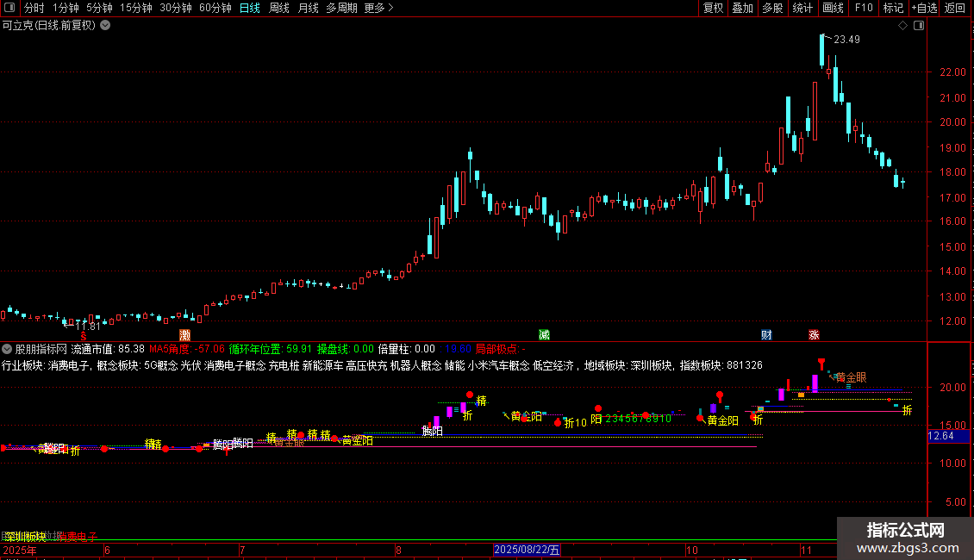Image resolution: width=974 pixels, height=560 pixels.
Task: Click the 22.00 price axis label
Action: point(952,72)
